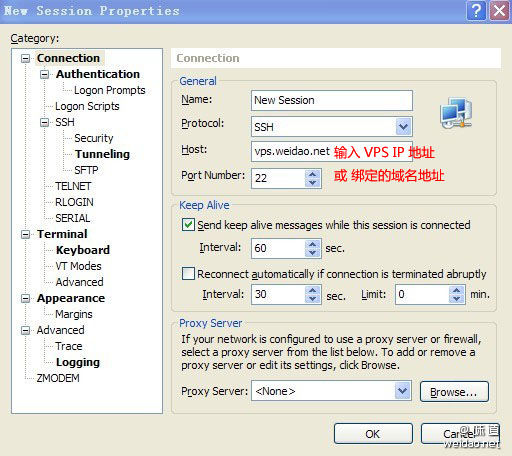Screen dimensions: 512x456
Task: Enable Reconnect automatically checkbox
Action: [188, 274]
